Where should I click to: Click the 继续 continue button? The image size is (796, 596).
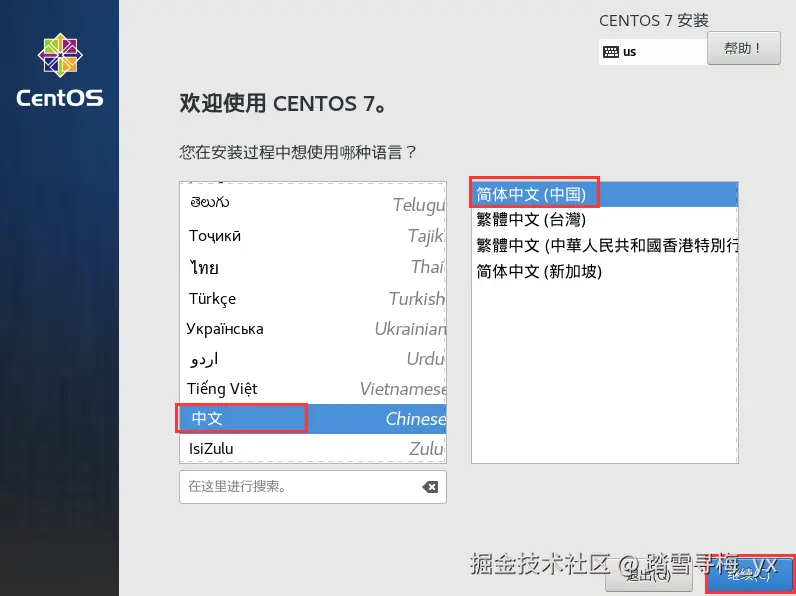[751, 575]
